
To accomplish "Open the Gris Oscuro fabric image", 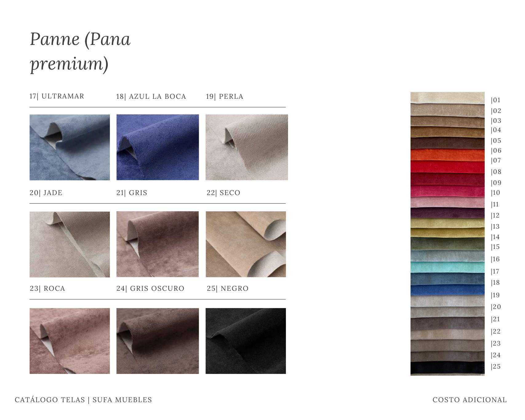I will (158, 341).
